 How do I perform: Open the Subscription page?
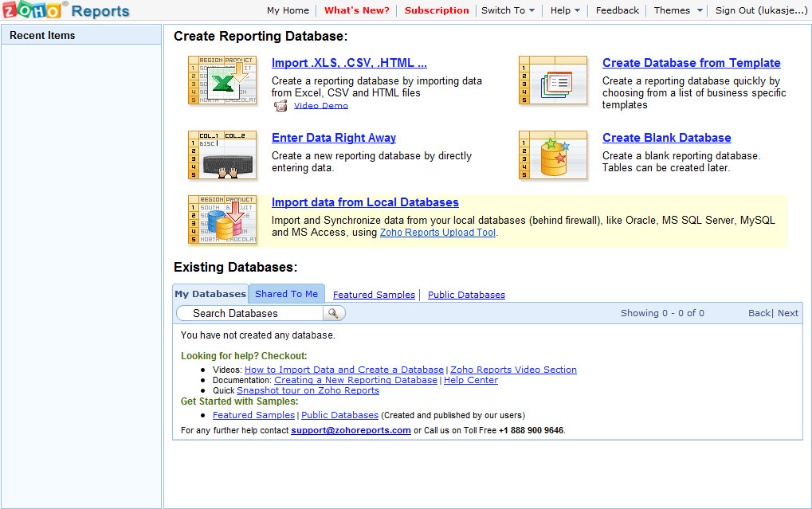click(x=437, y=10)
